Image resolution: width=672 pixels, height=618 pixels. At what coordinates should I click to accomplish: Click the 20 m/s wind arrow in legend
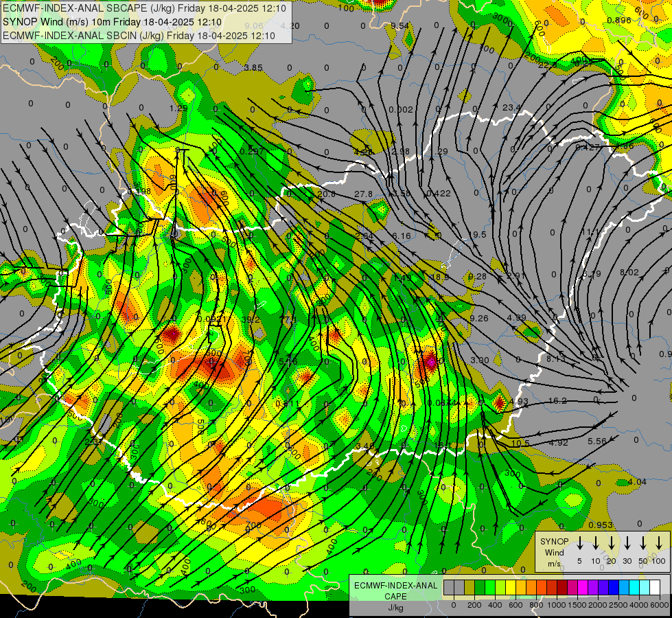612,542
